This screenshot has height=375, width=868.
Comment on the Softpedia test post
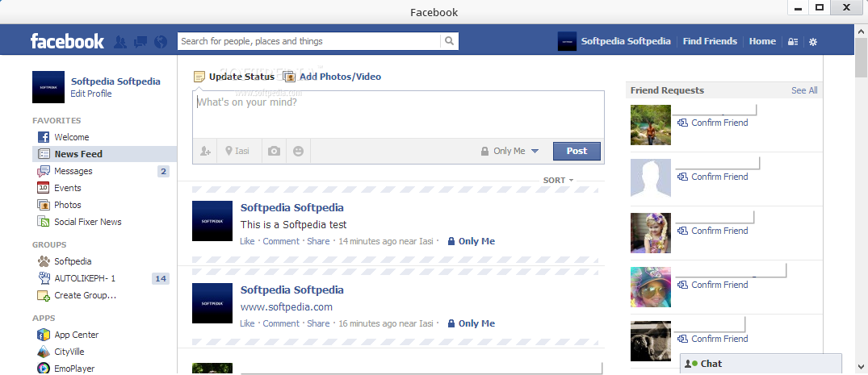[281, 241]
